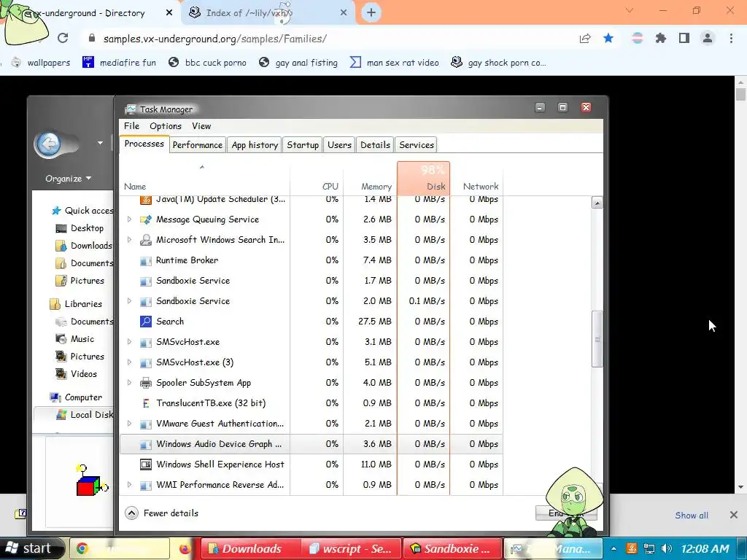Viewport: 747px width, 560px height.
Task: Toggle the Chrome side panel icon
Action: pos(684,38)
